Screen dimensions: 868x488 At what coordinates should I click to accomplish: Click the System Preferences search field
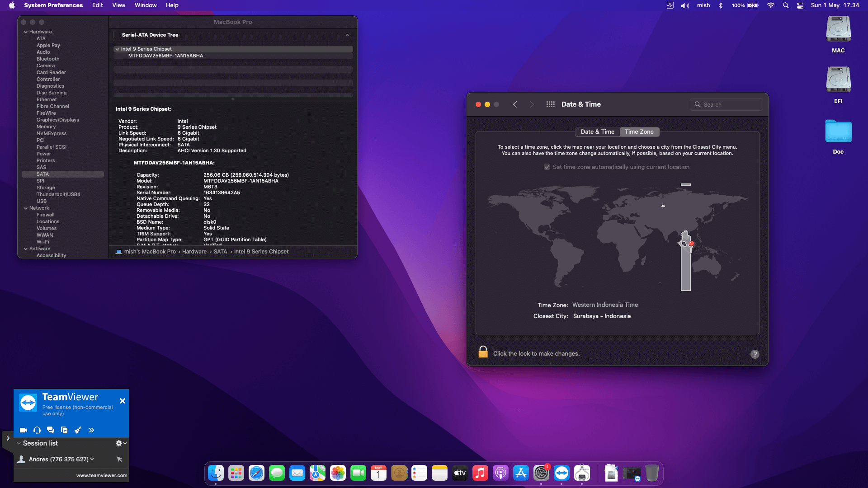tap(726, 104)
